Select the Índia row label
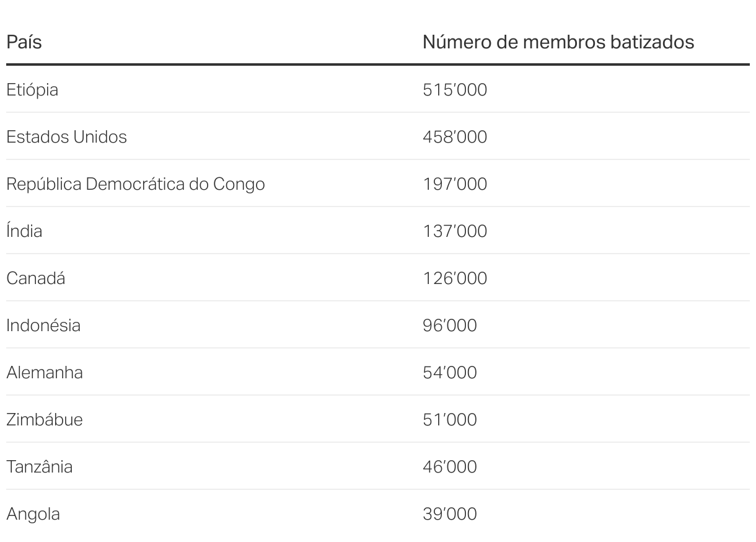 tap(24, 231)
